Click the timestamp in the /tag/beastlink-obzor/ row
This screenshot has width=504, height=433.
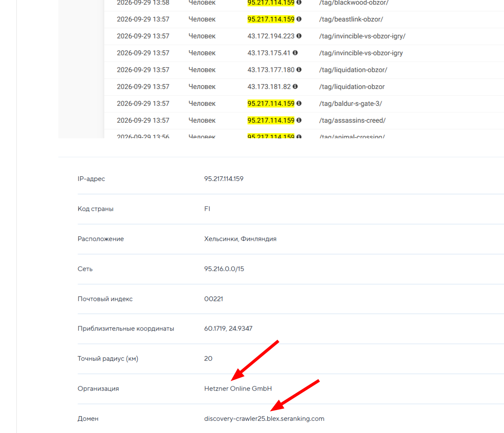[143, 19]
